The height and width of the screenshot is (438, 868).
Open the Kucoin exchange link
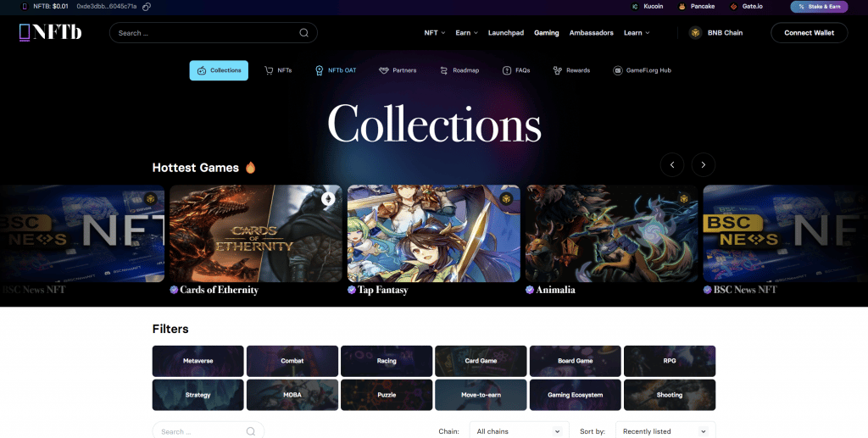click(647, 7)
